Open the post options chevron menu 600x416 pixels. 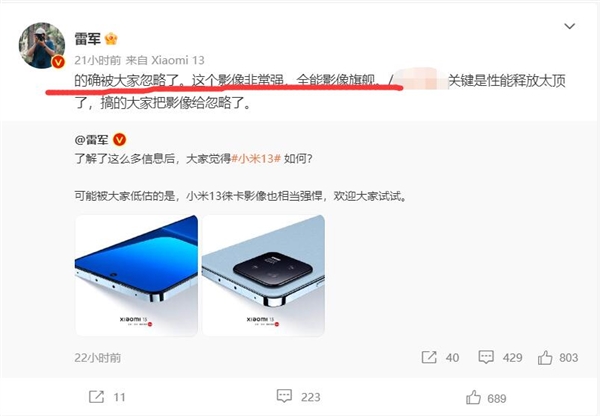coord(570,26)
